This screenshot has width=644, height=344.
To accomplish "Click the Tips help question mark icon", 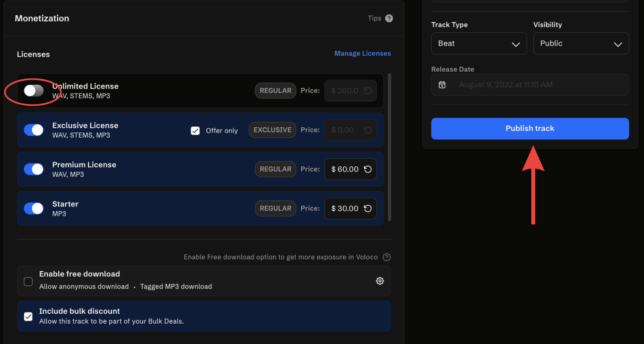I will pos(389,18).
